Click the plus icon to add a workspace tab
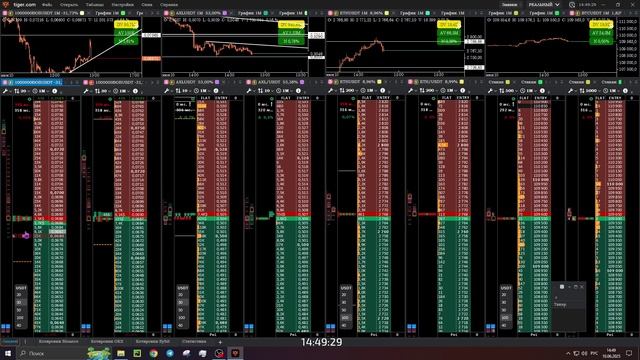This screenshot has height=360, width=640. (x=220, y=342)
